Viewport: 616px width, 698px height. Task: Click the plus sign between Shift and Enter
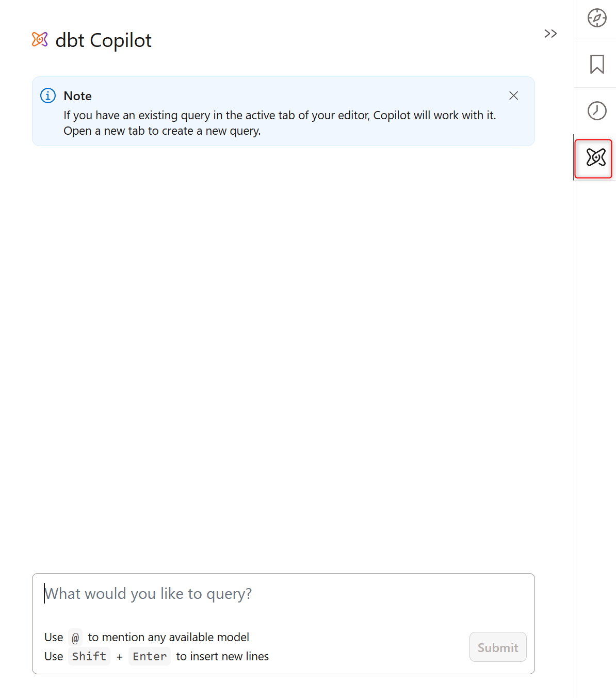tap(120, 657)
